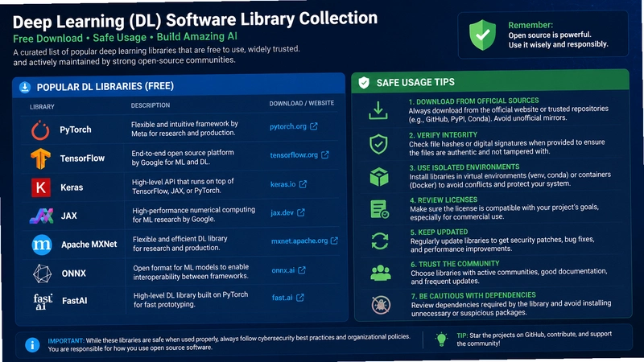Click the red Keras K logo
The height and width of the screenshot is (362, 644).
pyautogui.click(x=41, y=187)
